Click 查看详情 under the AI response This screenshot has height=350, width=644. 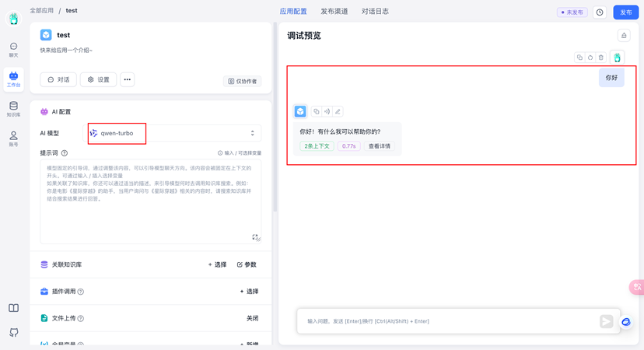(x=380, y=146)
